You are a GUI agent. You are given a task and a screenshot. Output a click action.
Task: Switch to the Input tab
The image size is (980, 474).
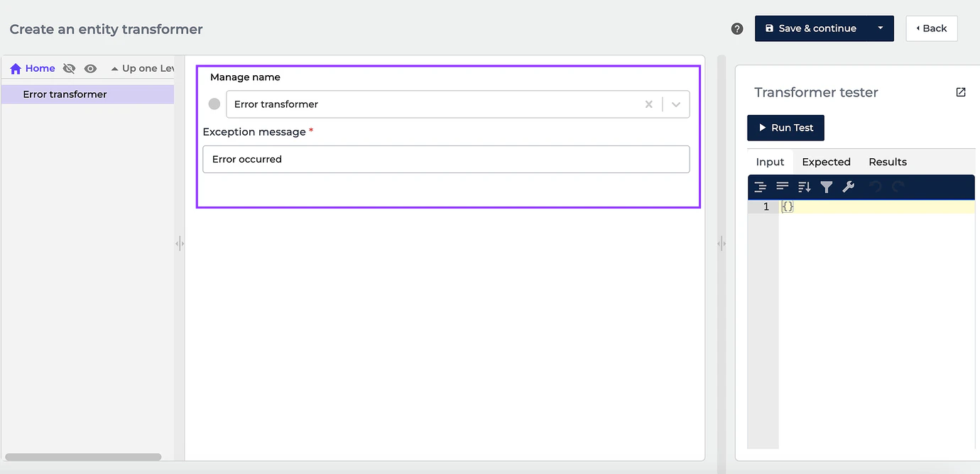[x=770, y=162]
